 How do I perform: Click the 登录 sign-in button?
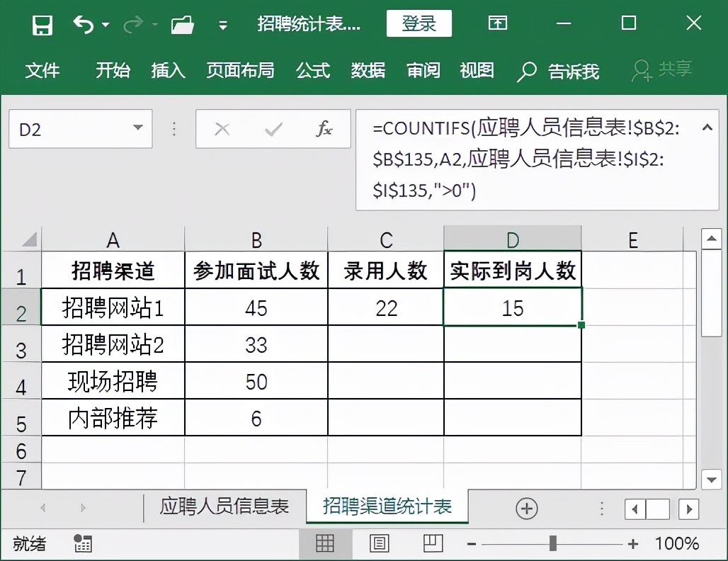[419, 23]
